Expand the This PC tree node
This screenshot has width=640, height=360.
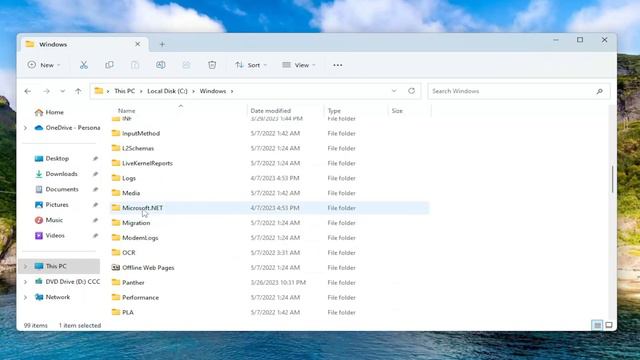point(25,266)
